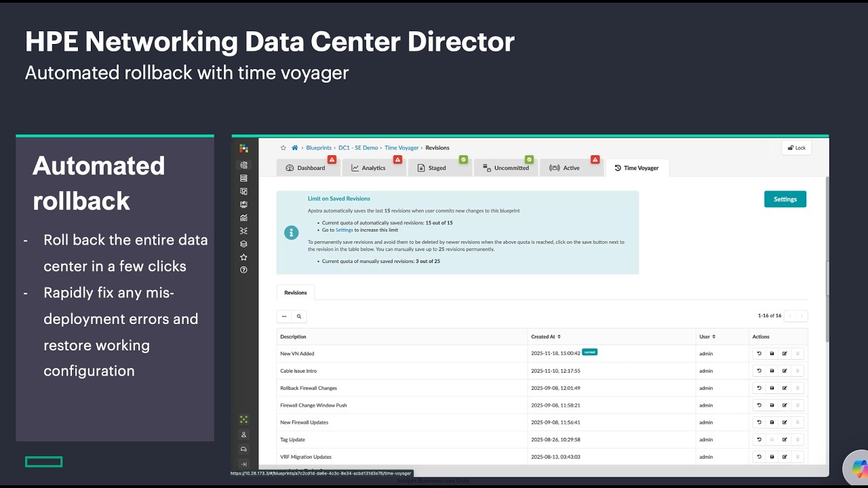This screenshot has width=868, height=488.
Task: Roll back to Firewall Change Window Push
Action: point(759,405)
